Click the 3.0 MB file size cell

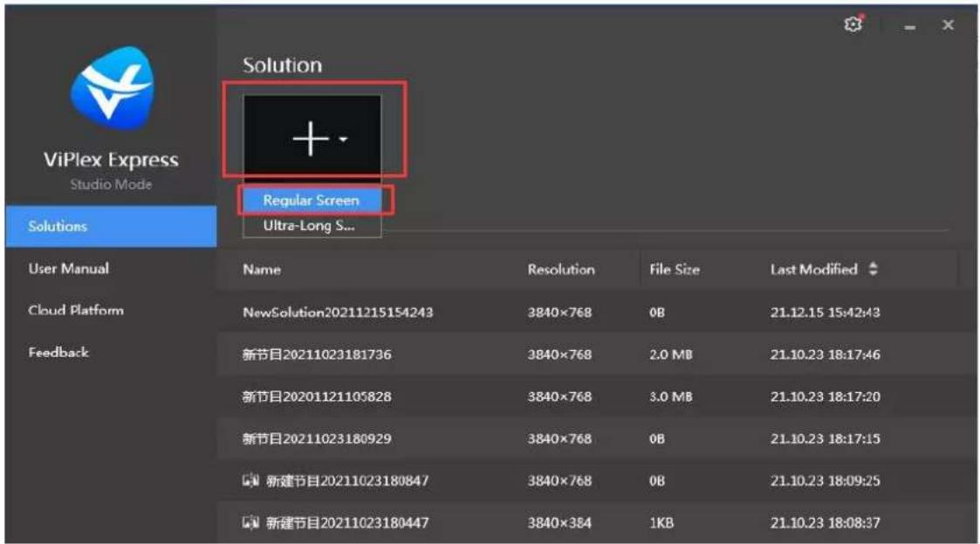(x=670, y=396)
